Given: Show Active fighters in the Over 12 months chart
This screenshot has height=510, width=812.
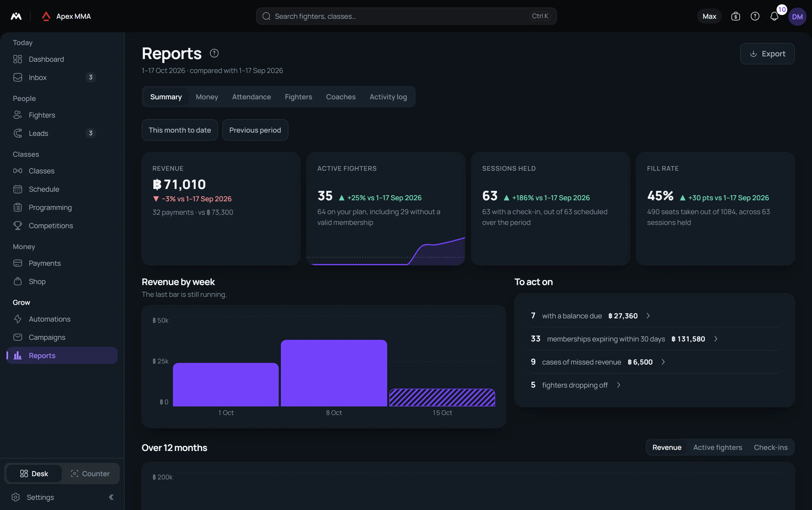Looking at the screenshot, I should click(717, 447).
